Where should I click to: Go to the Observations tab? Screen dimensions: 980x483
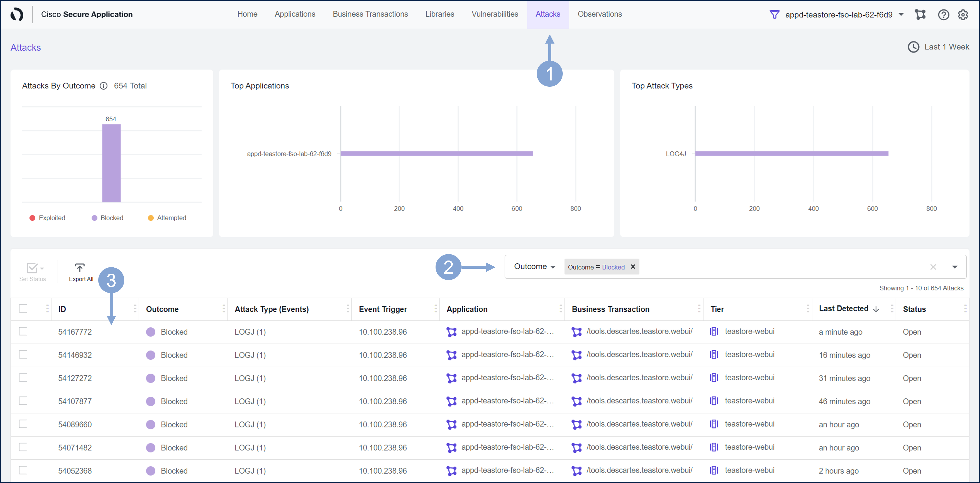[x=600, y=14]
